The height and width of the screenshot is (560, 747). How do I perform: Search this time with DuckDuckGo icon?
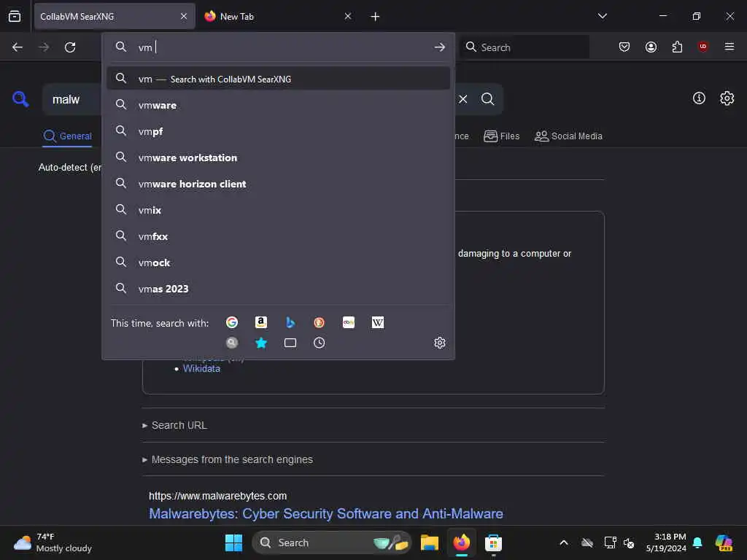coord(320,322)
